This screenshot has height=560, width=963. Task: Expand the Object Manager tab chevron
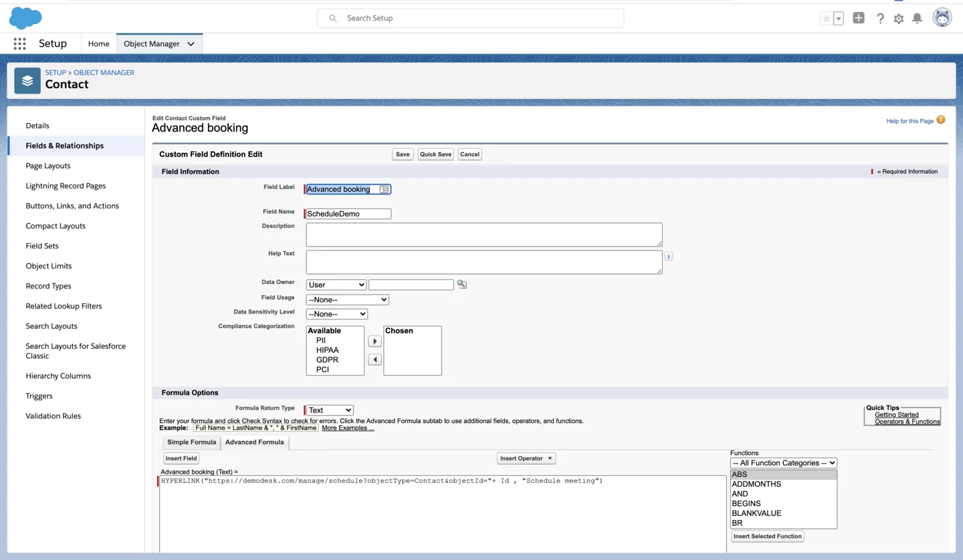coord(191,44)
